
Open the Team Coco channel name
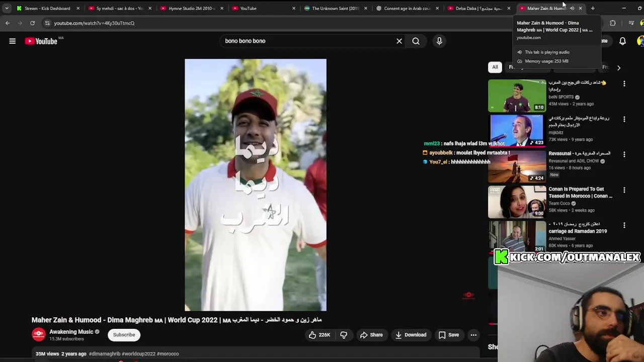pos(559,204)
